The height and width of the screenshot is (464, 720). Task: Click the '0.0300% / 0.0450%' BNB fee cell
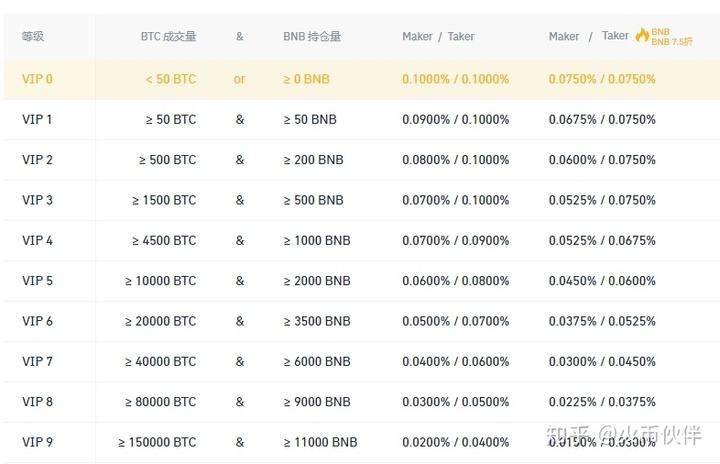[602, 362]
